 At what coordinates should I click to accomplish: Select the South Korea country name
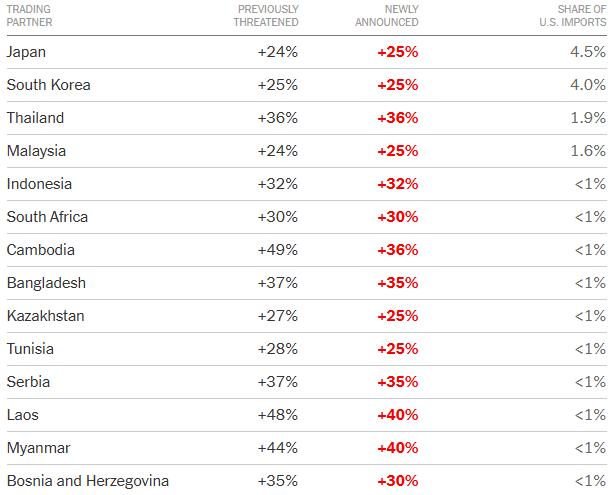pos(48,85)
